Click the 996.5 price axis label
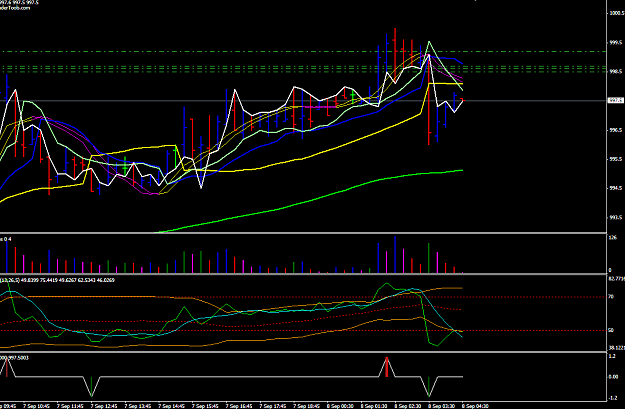625x409 pixels. pos(616,130)
